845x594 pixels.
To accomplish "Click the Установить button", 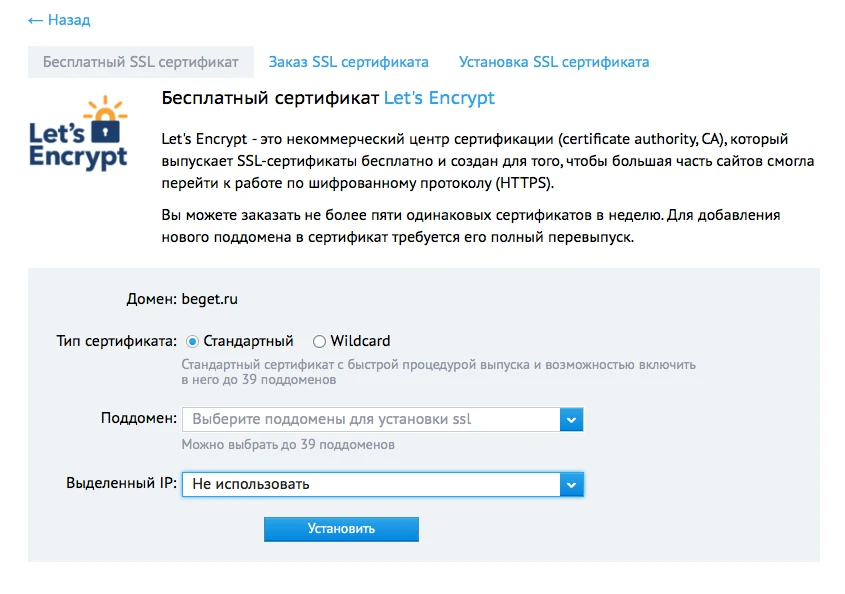I will 341,528.
